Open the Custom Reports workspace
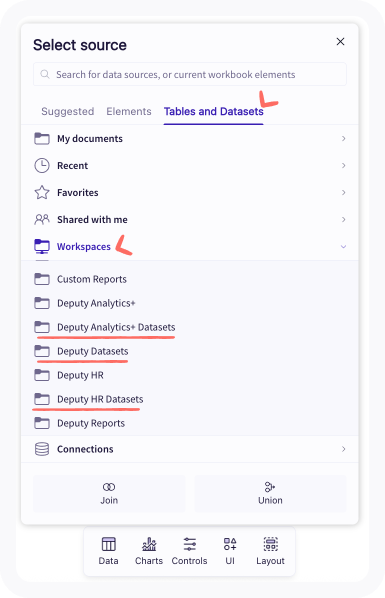This screenshot has width=385, height=598. click(x=92, y=279)
